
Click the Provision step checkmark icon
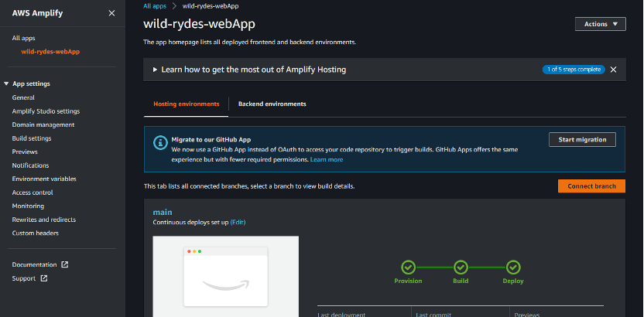click(408, 268)
